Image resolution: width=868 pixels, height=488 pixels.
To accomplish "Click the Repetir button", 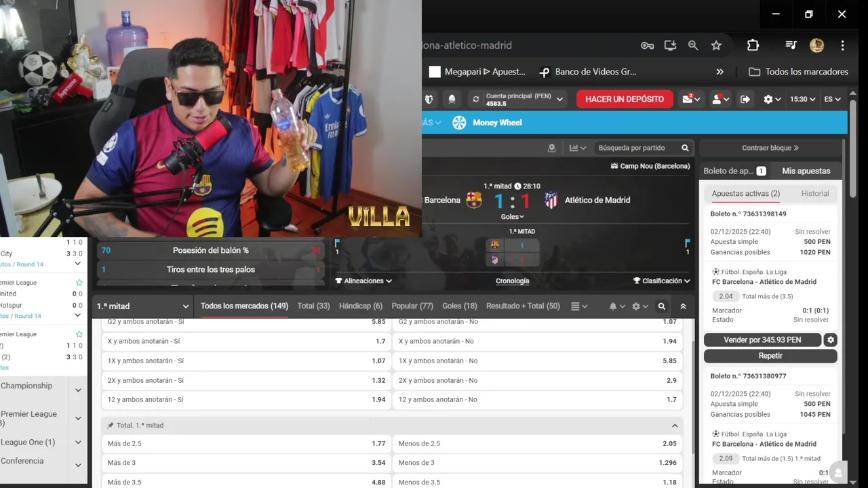I will point(770,356).
